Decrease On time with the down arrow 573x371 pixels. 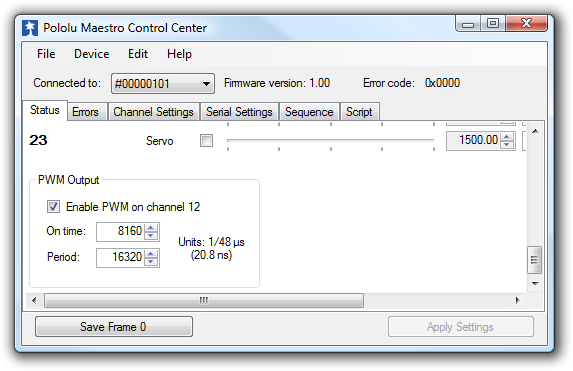(x=151, y=235)
